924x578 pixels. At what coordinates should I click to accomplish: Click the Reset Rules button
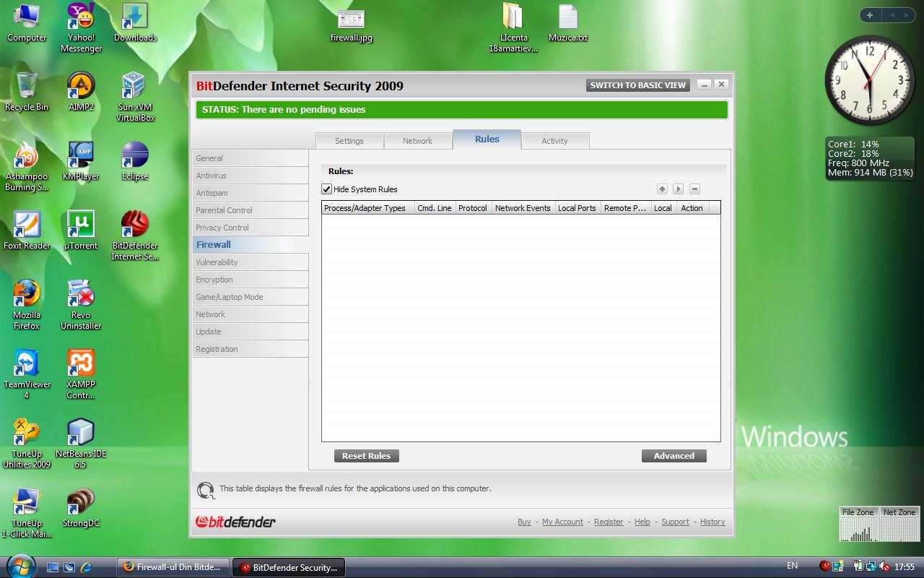pos(366,456)
